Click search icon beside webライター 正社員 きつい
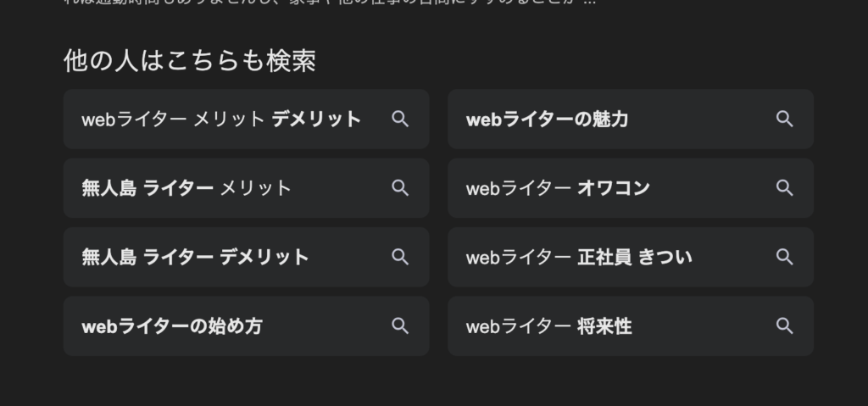This screenshot has width=868, height=406. 784,257
